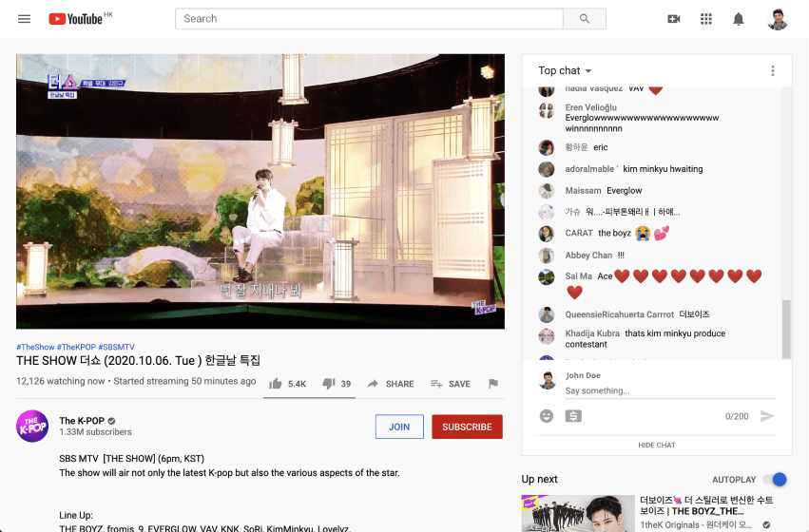Click the video title THE SHOW 더쇼
The image size is (809, 532).
138,360
